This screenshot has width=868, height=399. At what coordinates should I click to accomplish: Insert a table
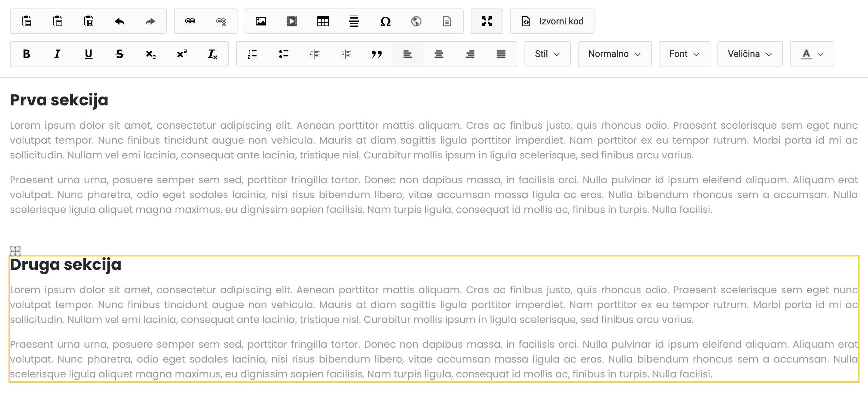(x=323, y=21)
